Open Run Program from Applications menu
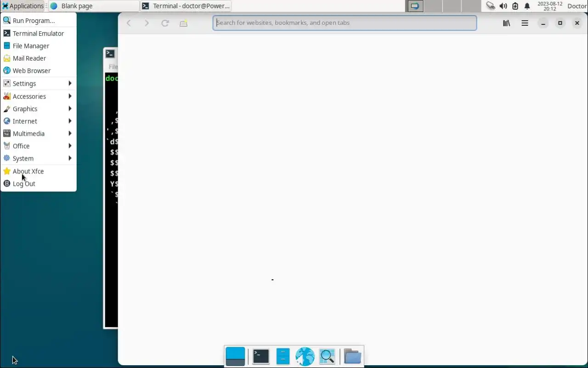The width and height of the screenshot is (588, 368). click(39, 21)
